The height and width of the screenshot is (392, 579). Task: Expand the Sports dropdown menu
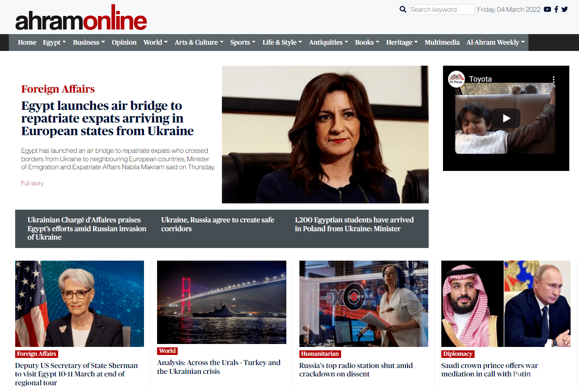[243, 42]
